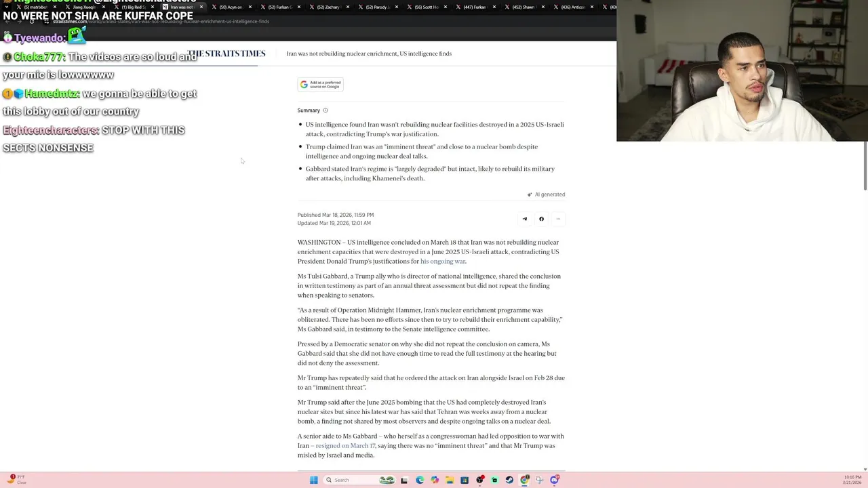Add Straits Times as preferred Google source
This screenshot has height=488, width=868.
[x=321, y=84]
